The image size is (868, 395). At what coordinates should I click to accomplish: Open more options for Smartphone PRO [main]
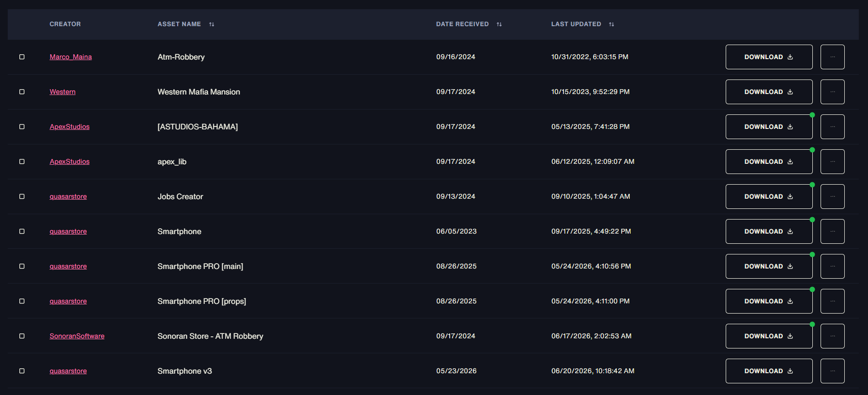point(832,266)
